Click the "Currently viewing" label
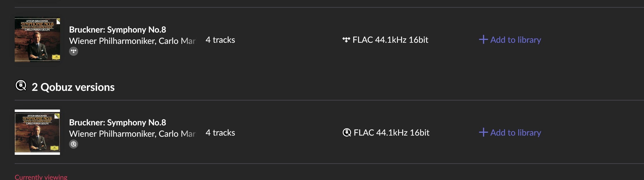This screenshot has height=180, width=644. pos(41,177)
